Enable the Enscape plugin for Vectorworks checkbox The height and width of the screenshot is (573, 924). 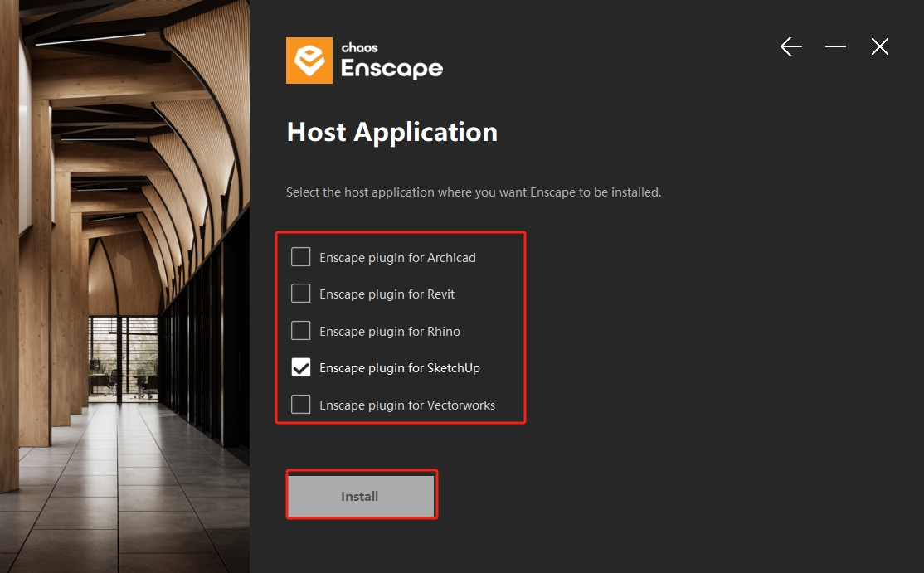tap(300, 405)
